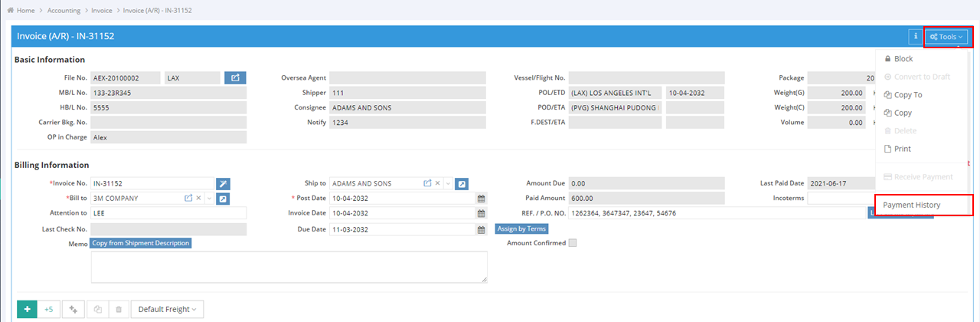Click into the Attention to field
Image resolution: width=980 pixels, height=322 pixels.
tap(168, 213)
